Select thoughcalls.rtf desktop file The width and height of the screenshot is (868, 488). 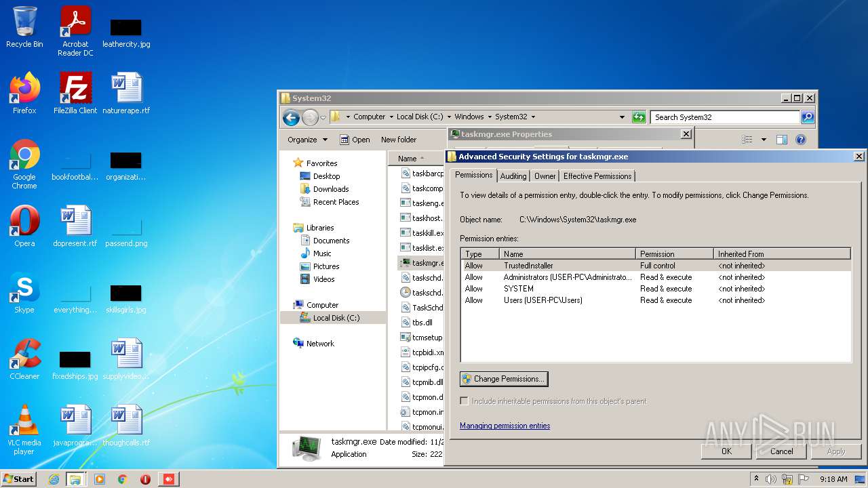pos(126,426)
